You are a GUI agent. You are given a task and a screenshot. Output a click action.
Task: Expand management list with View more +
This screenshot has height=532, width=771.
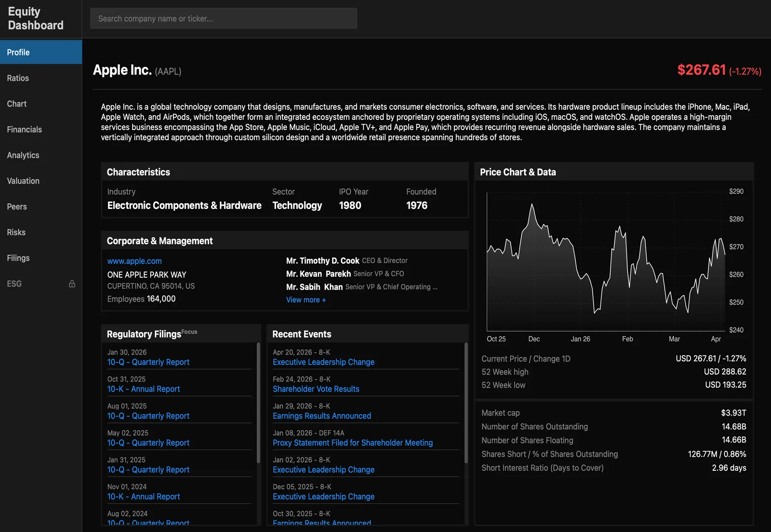click(x=306, y=299)
